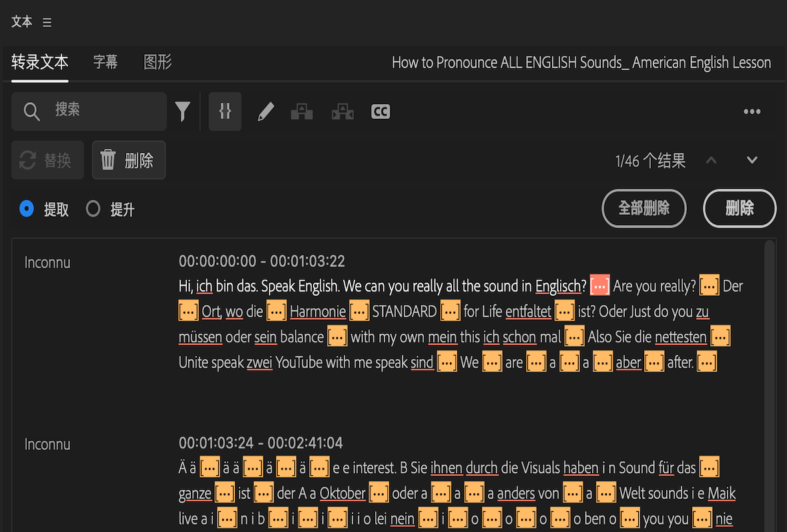Click the trash icon on the 删除 toolbar button
The height and width of the screenshot is (532, 787).
(107, 160)
